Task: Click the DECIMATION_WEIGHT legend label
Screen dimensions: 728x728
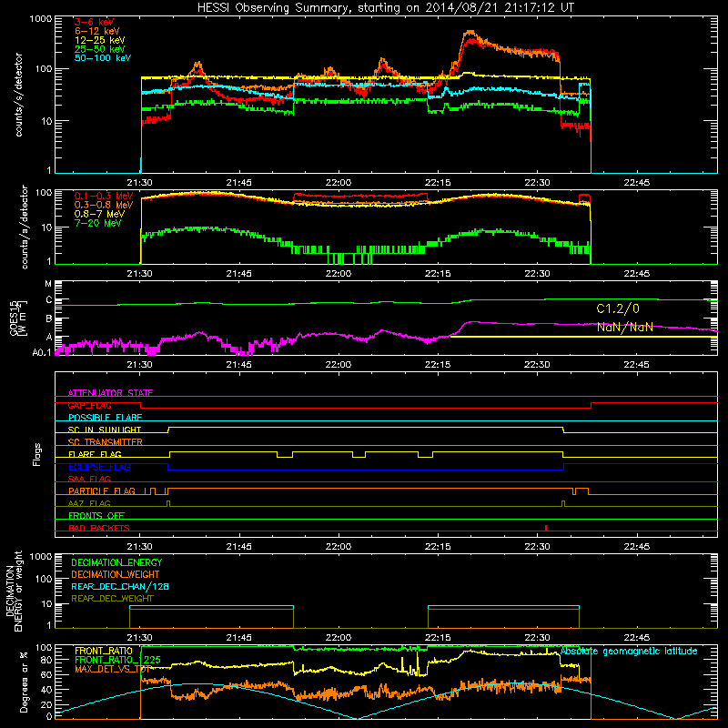Action: click(x=116, y=575)
